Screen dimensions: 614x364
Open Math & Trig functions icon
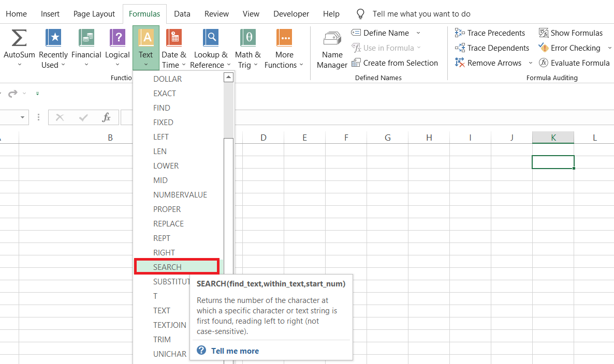point(248,39)
